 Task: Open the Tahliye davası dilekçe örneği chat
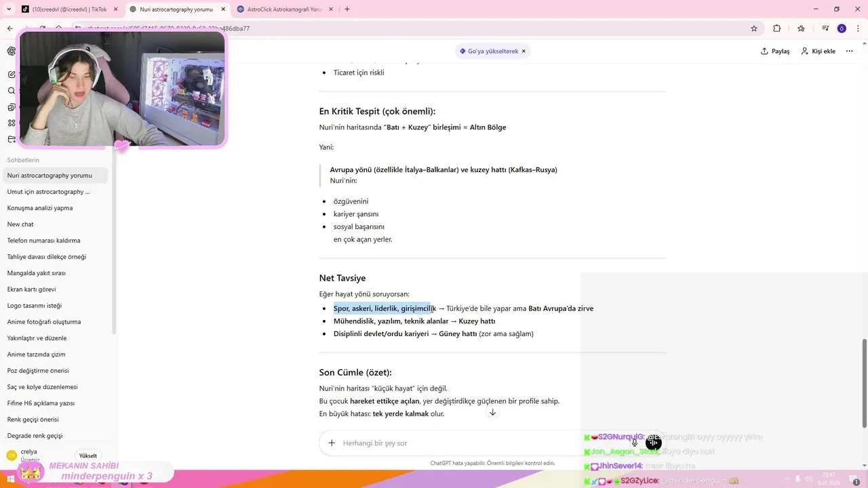tap(55, 257)
